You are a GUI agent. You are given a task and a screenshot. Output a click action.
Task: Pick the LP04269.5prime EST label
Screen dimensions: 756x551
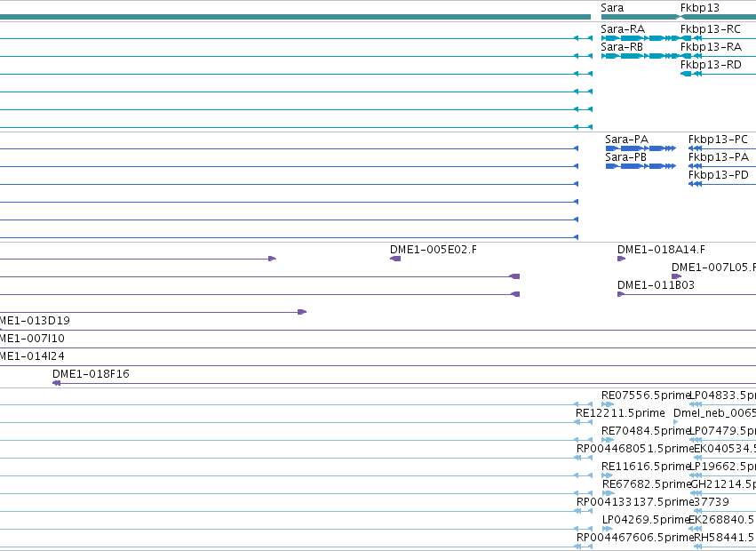645,520
